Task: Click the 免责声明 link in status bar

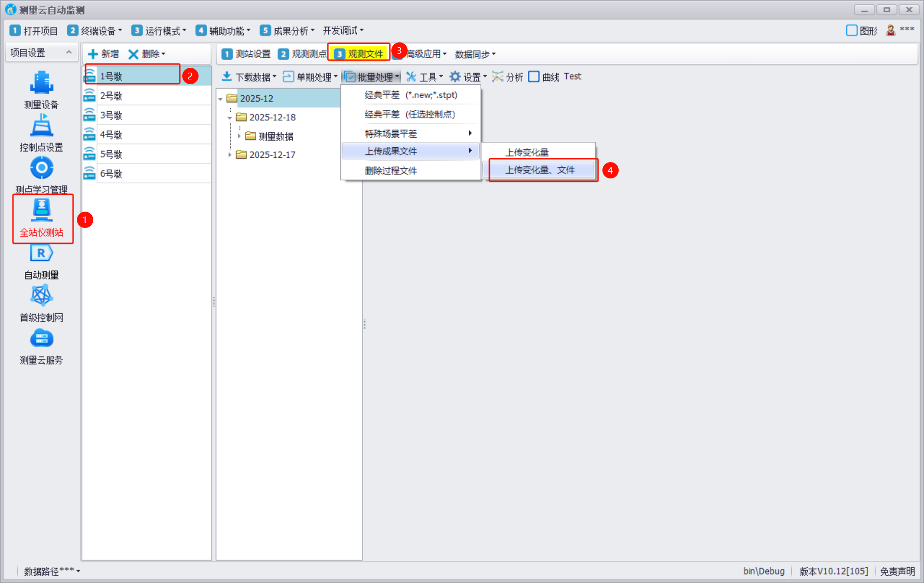Action: [x=897, y=571]
